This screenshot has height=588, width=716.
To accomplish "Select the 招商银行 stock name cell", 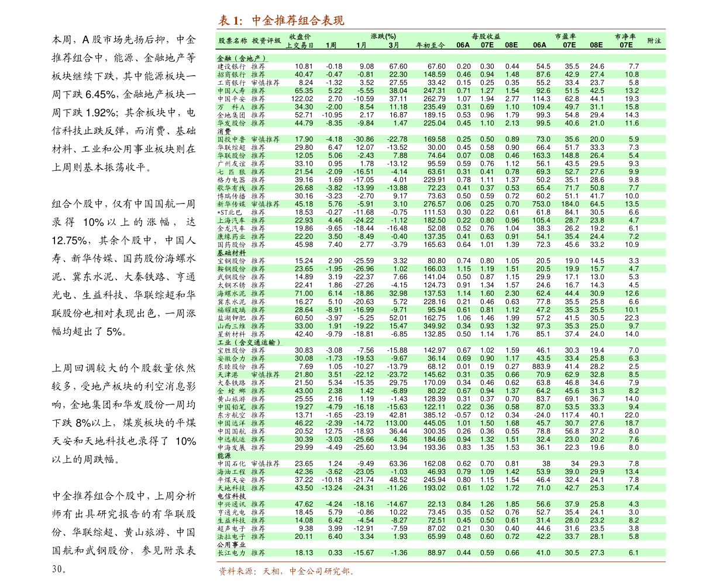I will point(232,74).
